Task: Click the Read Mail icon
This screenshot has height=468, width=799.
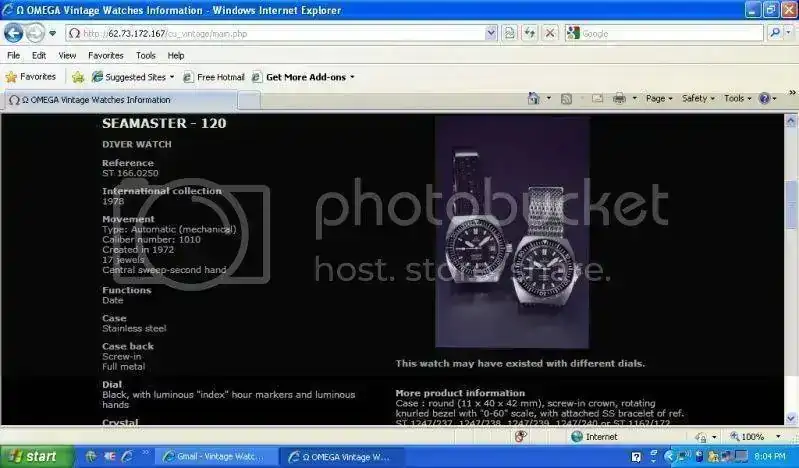Action: [x=597, y=98]
